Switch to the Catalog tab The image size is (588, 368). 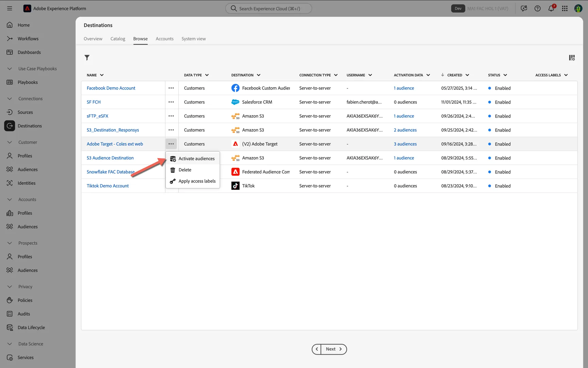(118, 39)
